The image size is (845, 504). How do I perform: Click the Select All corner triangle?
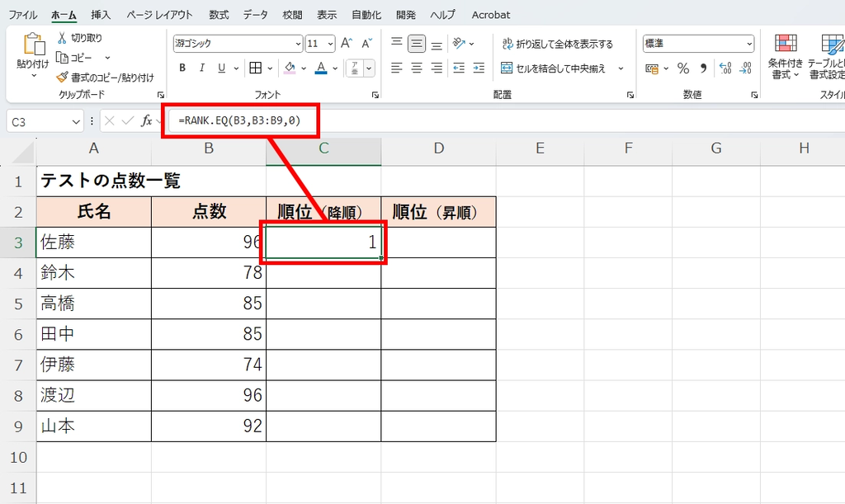pyautogui.click(x=24, y=153)
